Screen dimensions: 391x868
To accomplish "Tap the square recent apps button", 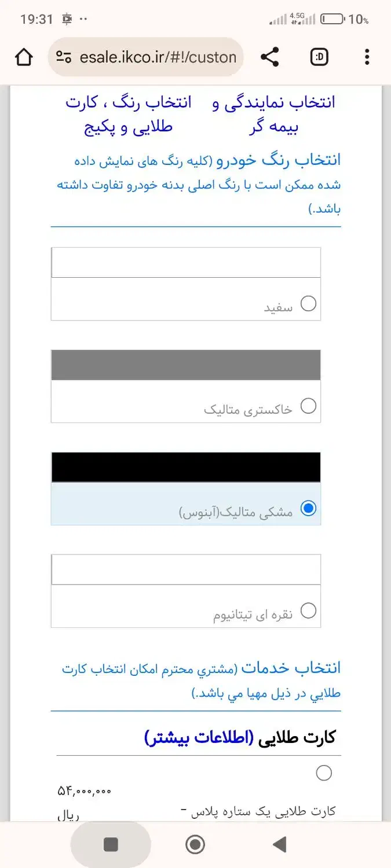I will pyautogui.click(x=111, y=845).
